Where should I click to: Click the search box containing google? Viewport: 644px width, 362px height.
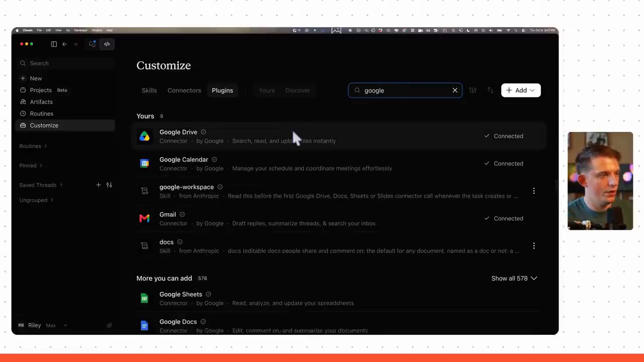[405, 90]
